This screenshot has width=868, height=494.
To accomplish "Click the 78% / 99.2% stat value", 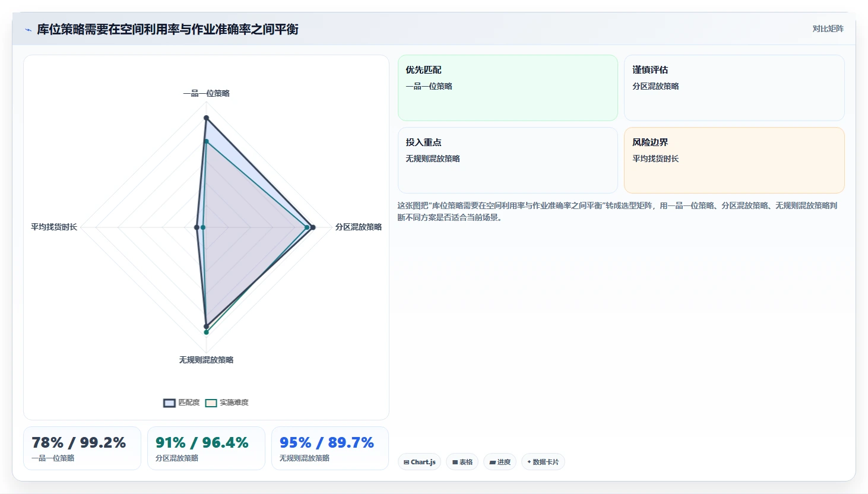I will [78, 443].
